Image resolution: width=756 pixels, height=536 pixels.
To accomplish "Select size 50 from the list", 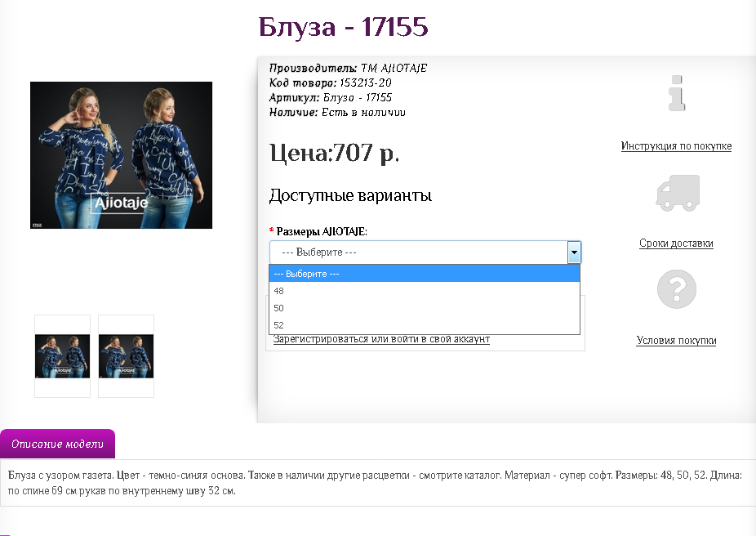I will coord(425,308).
